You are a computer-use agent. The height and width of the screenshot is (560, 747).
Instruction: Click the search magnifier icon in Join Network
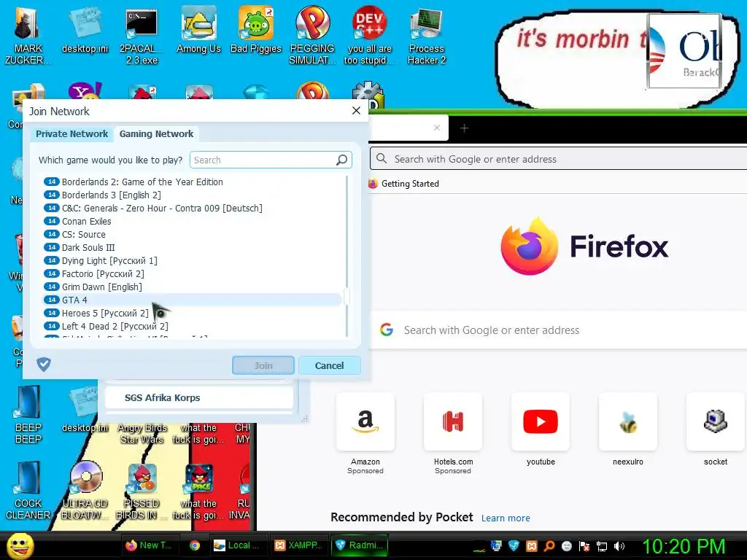(x=341, y=160)
